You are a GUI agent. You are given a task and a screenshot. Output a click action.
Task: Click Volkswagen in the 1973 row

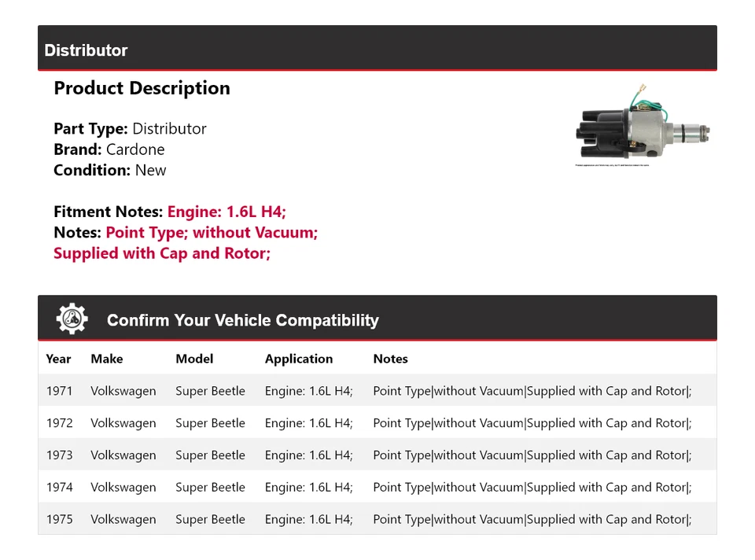pyautogui.click(x=123, y=455)
